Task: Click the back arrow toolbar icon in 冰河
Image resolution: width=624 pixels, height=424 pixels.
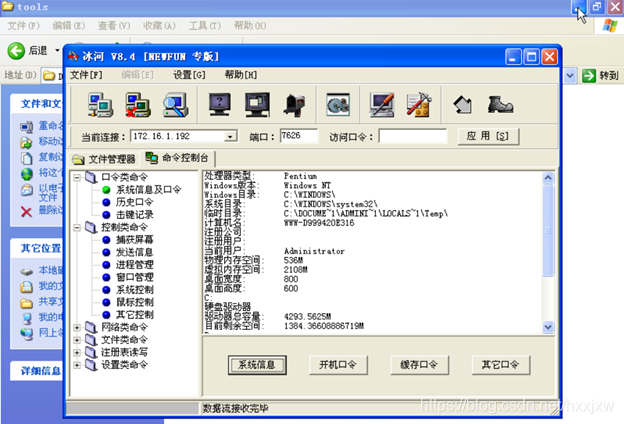Action: (462, 105)
